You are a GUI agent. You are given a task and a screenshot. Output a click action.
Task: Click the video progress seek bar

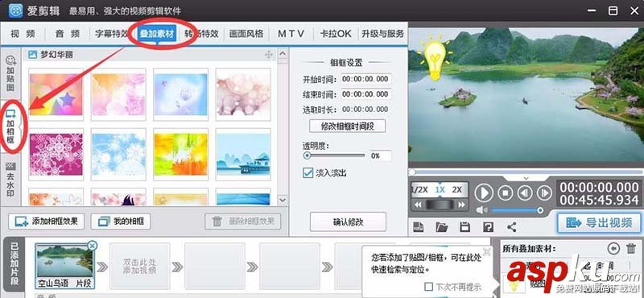point(526,172)
